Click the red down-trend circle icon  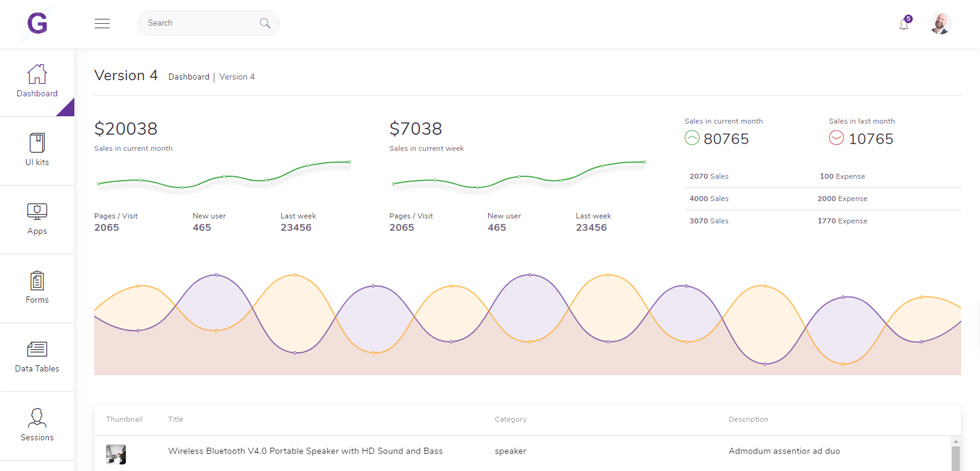click(836, 138)
